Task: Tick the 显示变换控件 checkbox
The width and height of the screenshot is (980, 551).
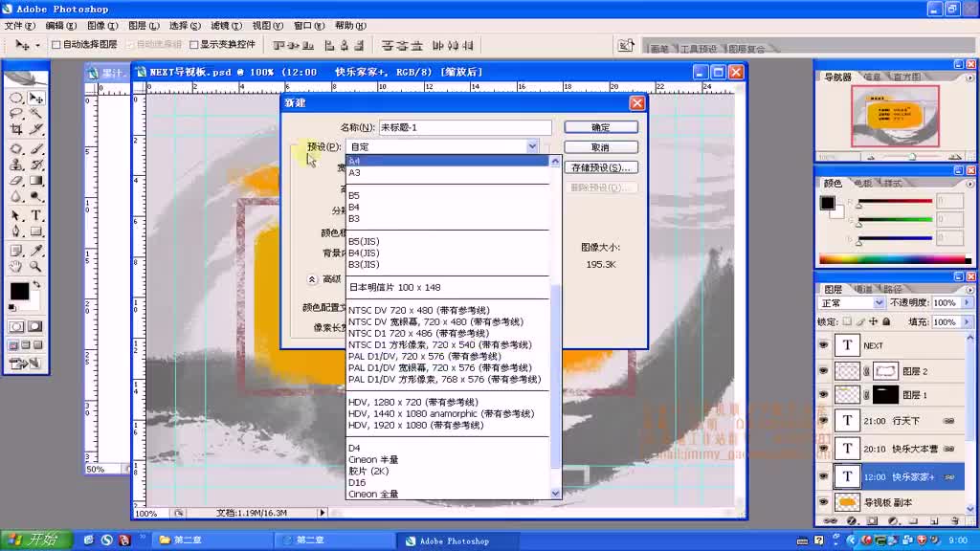Action: [x=194, y=45]
